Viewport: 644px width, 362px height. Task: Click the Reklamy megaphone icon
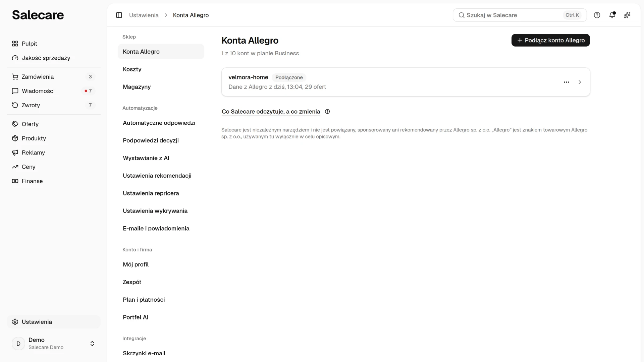15,153
